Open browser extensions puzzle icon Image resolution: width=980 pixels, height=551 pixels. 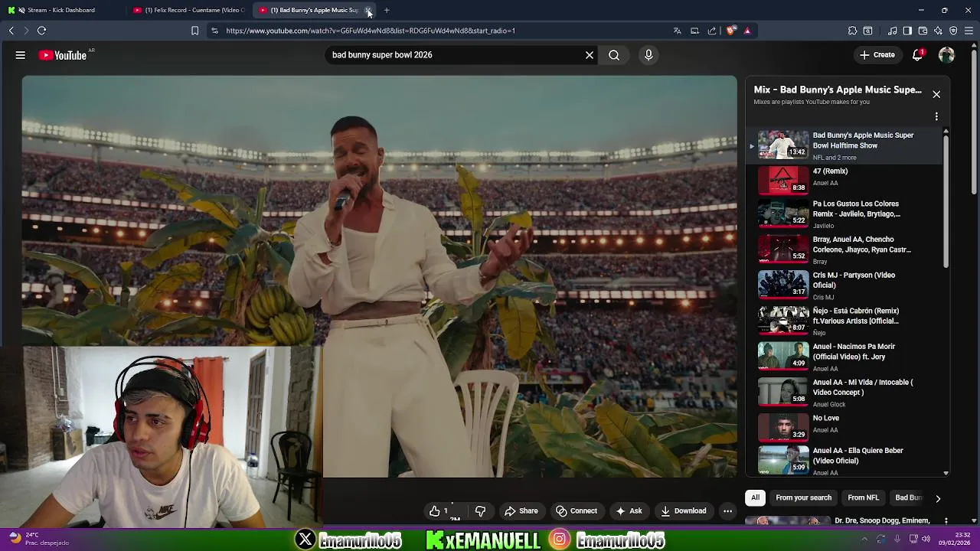852,31
